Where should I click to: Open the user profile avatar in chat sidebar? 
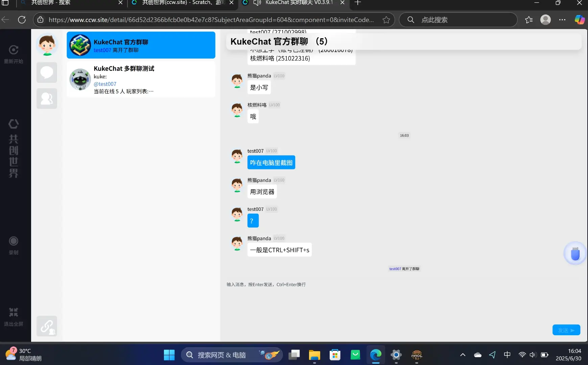click(x=47, y=44)
